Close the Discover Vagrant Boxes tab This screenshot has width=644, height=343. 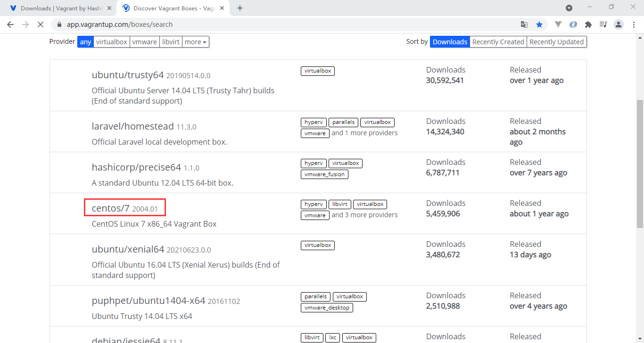click(x=223, y=8)
